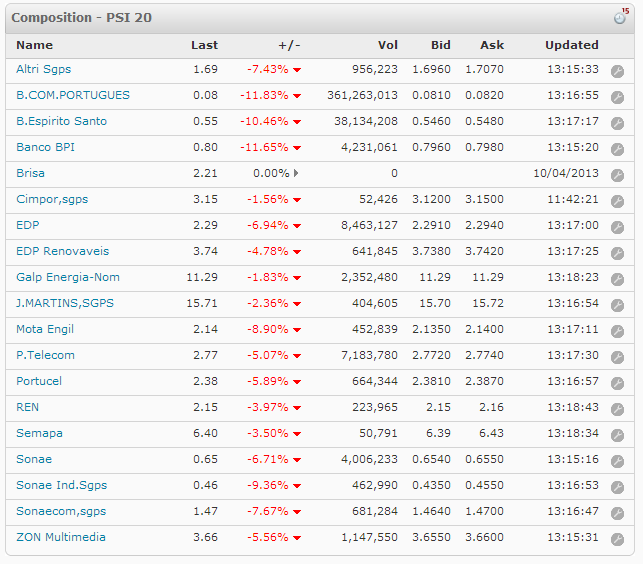Click the gray neutral arrow for Brisa
This screenshot has width=643, height=564.
[296, 173]
